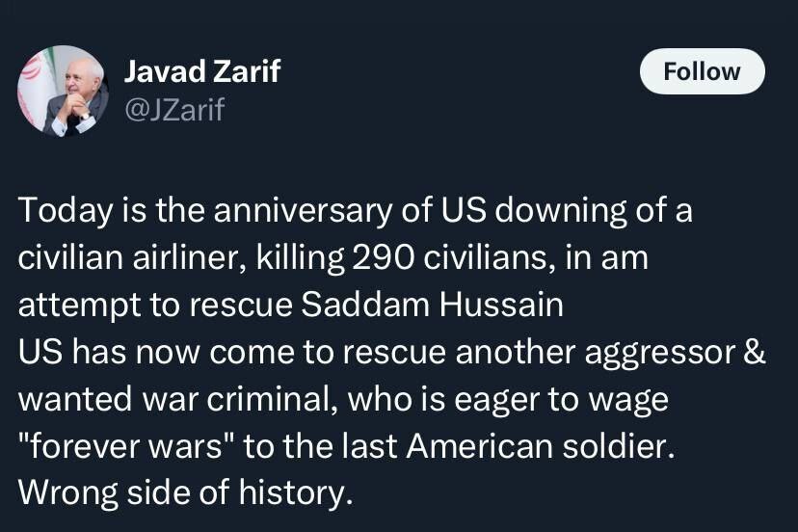This screenshot has width=798, height=532.
Task: Click the line starting 'US has now come'
Action: coord(392,352)
